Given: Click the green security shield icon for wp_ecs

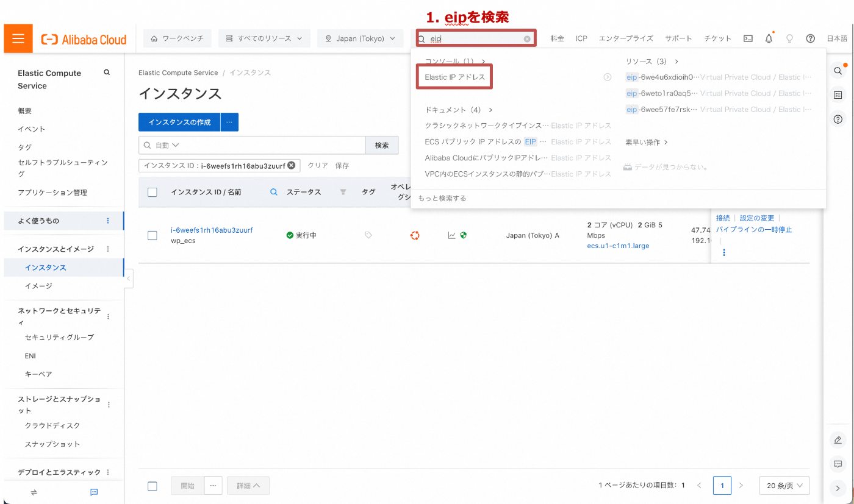Looking at the screenshot, I should 464,235.
